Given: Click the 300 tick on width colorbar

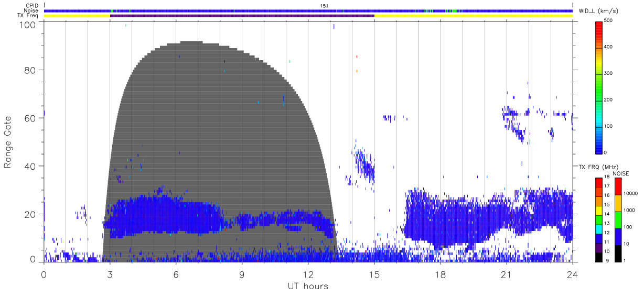Looking at the screenshot, I should click(x=609, y=73).
